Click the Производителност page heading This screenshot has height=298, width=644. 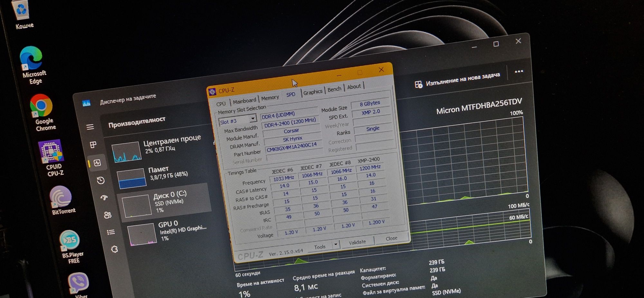coord(137,122)
